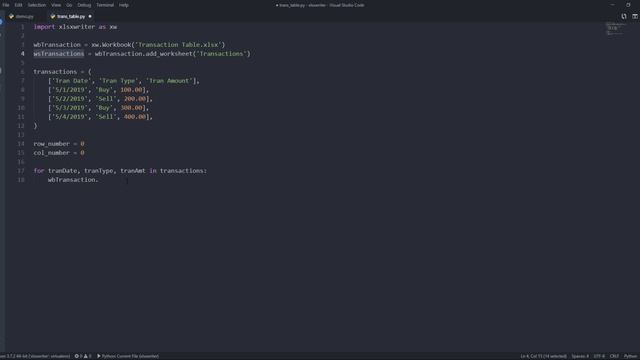Screen dimensions: 640x360
Task: Click Ln 4, Col cursor position indicator
Action: pos(543,356)
